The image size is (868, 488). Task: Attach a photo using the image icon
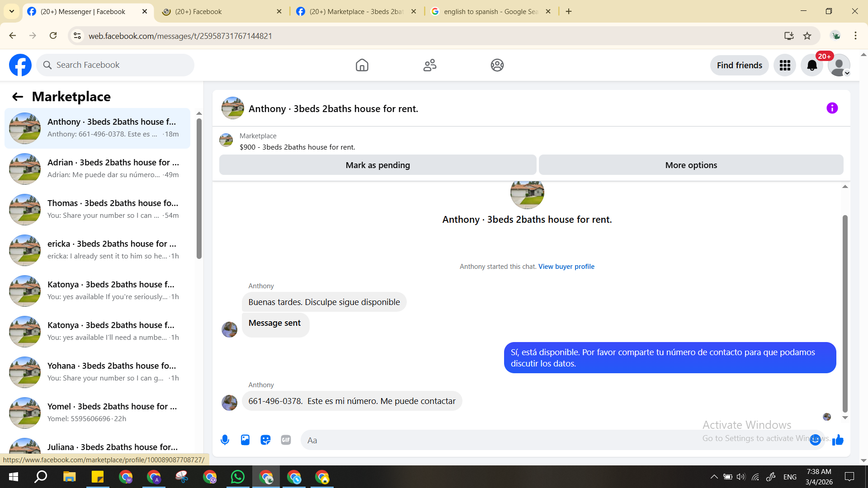click(245, 440)
